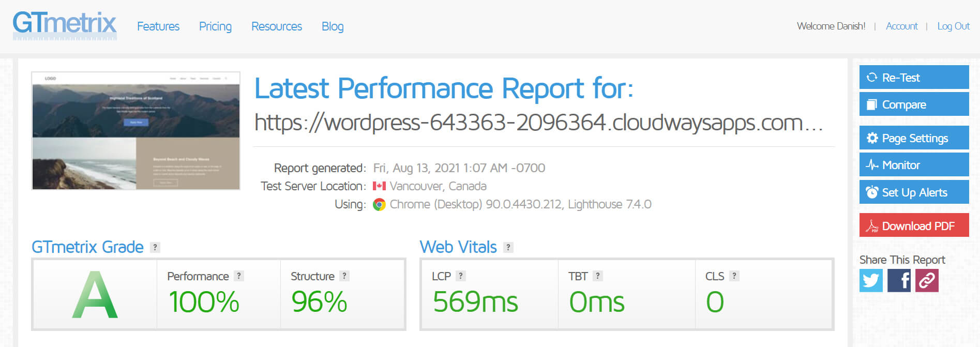This screenshot has width=980, height=347.
Task: Open the Features menu item
Action: (x=158, y=26)
